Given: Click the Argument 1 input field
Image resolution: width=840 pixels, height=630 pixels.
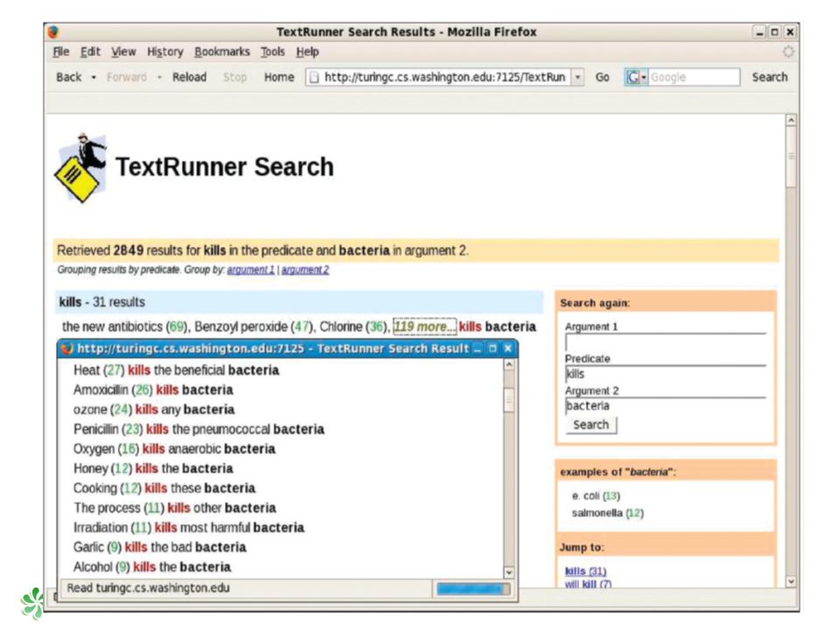Looking at the screenshot, I should 665,342.
